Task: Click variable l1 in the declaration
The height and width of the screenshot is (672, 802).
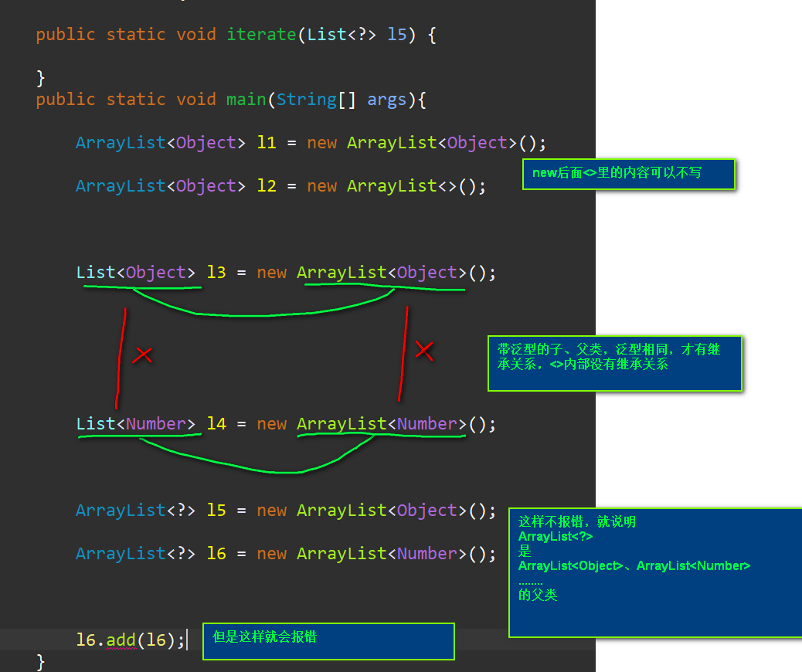Action: 267,143
